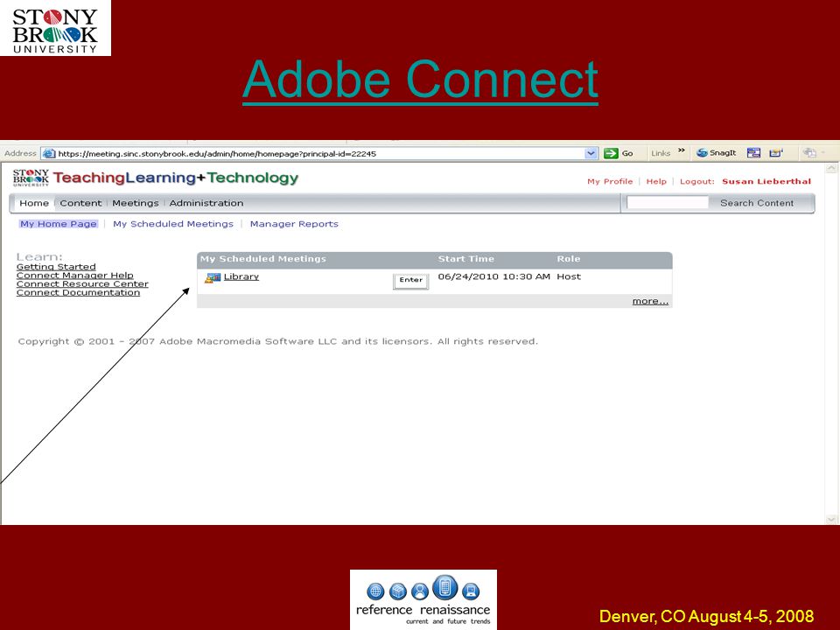The image size is (840, 630).
Task: Click the Susan Lieberthal user name
Action: (x=766, y=182)
